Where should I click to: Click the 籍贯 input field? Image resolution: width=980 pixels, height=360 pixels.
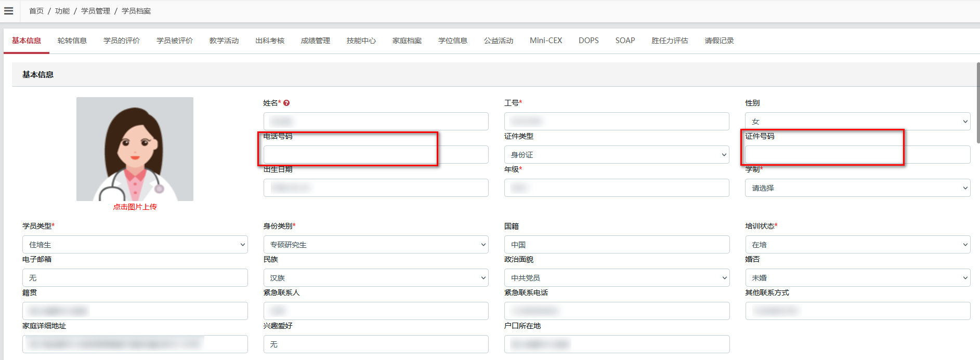pos(135,311)
